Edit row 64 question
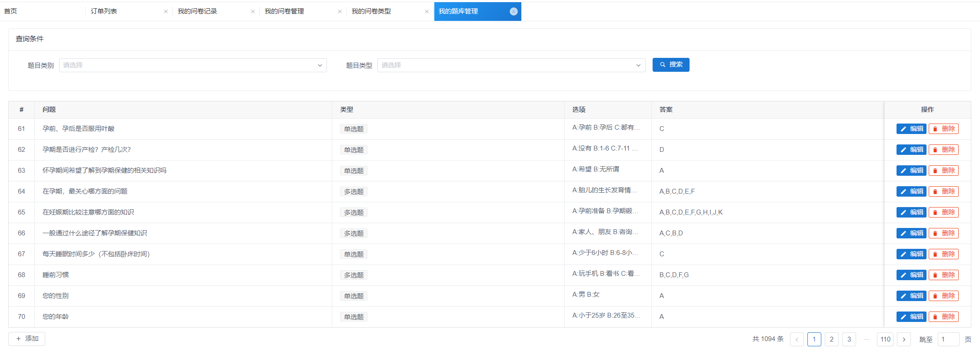 [911, 191]
